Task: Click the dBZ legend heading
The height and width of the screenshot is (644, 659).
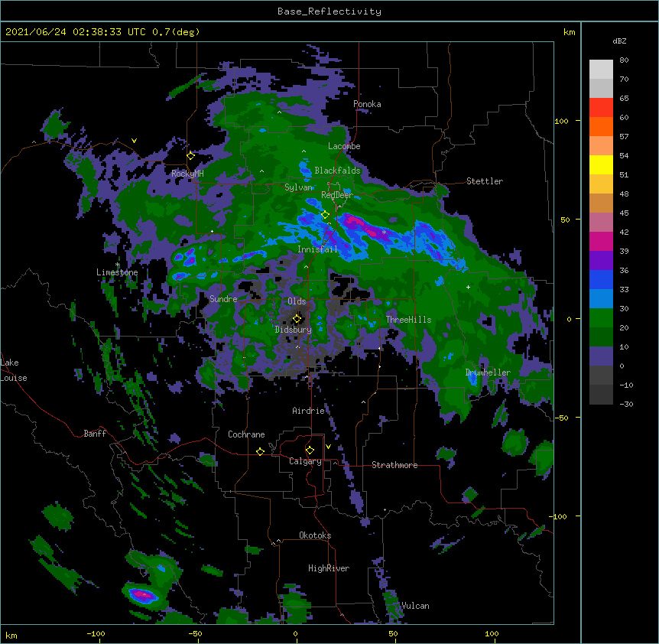Action: 619,41
